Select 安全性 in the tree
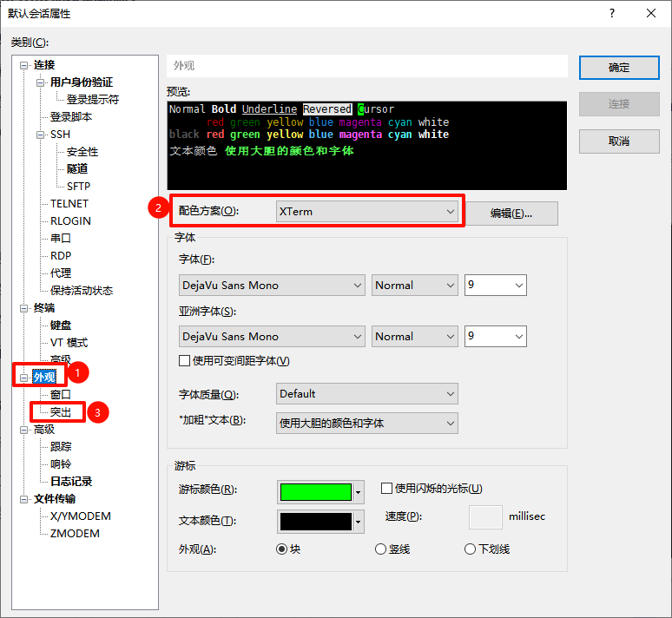This screenshot has width=672, height=618. tap(82, 152)
